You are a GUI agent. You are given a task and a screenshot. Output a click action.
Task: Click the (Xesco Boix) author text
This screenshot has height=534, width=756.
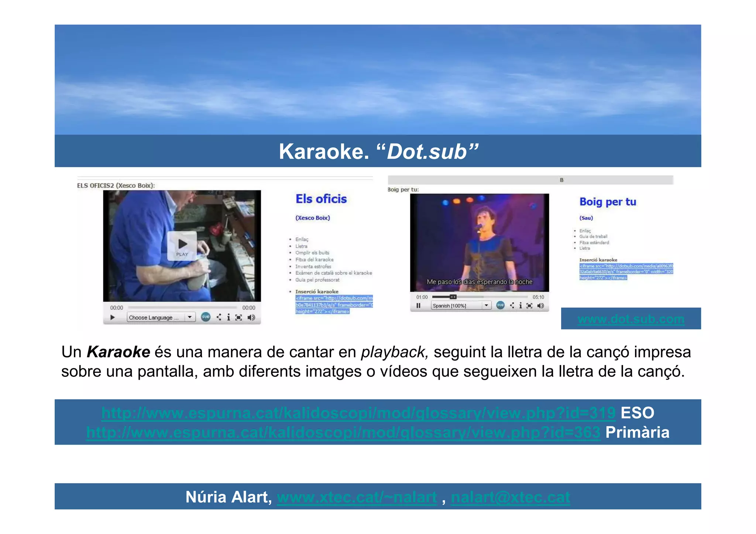(x=313, y=218)
